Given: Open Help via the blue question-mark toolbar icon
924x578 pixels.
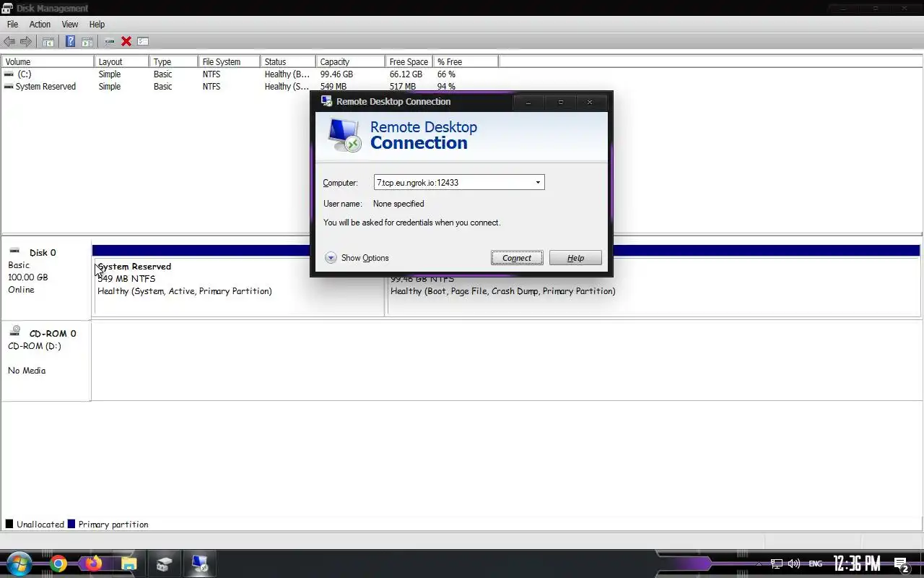Looking at the screenshot, I should 70,42.
